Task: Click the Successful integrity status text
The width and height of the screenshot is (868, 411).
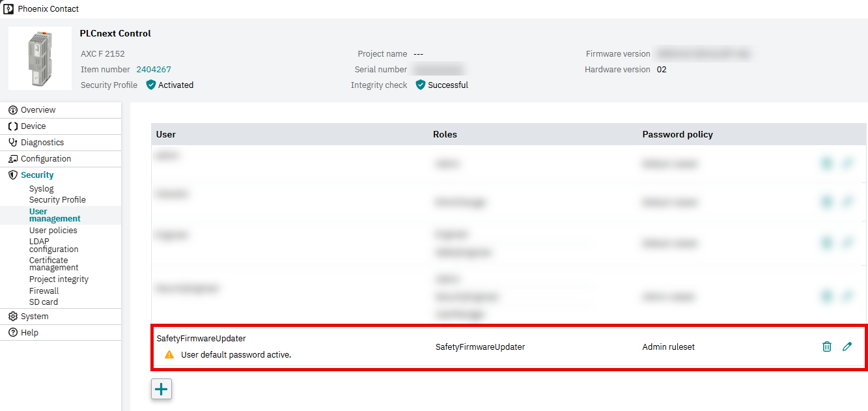Action: (448, 85)
